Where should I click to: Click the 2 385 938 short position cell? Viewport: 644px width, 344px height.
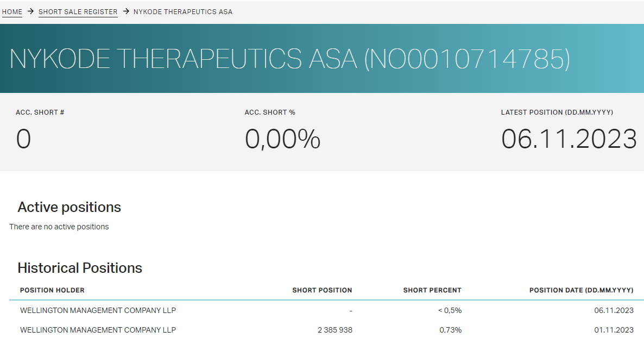coord(335,330)
